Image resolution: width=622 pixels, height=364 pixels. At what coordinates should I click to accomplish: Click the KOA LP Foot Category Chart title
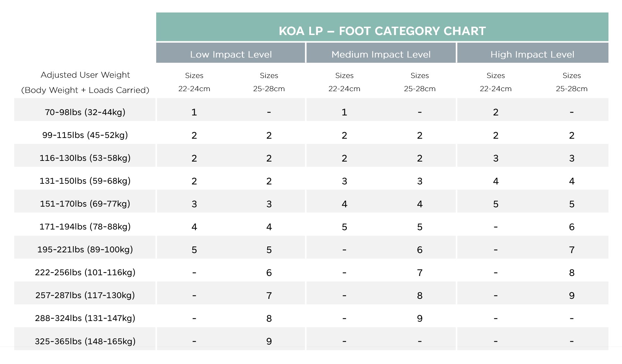382,31
